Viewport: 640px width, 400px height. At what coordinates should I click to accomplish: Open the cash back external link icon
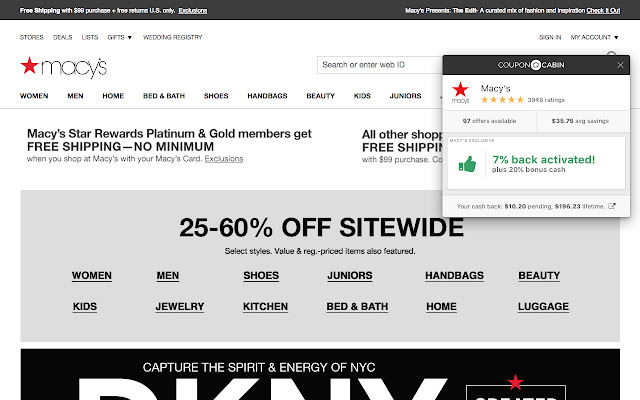click(x=612, y=206)
